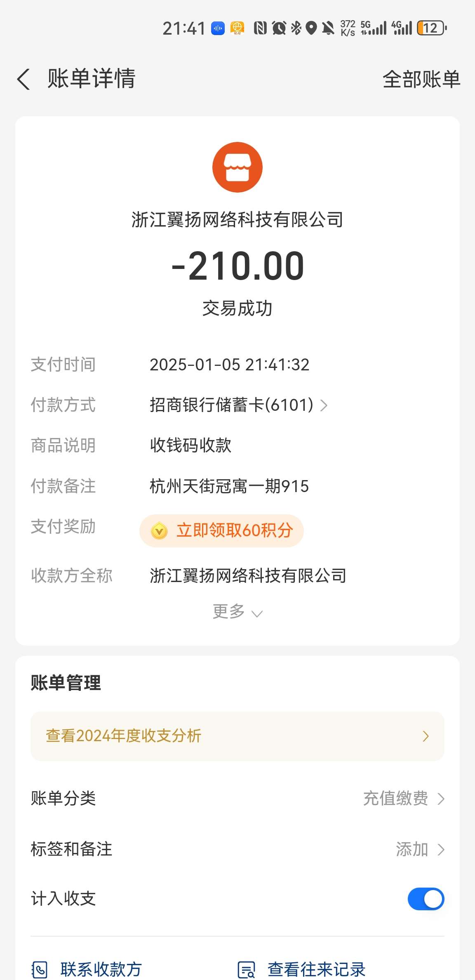This screenshot has height=980, width=475.
Task: Tap the NFC status bar icon
Action: [x=260, y=28]
